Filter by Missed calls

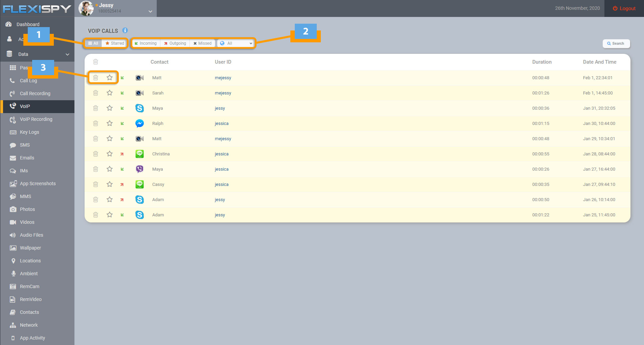[202, 43]
